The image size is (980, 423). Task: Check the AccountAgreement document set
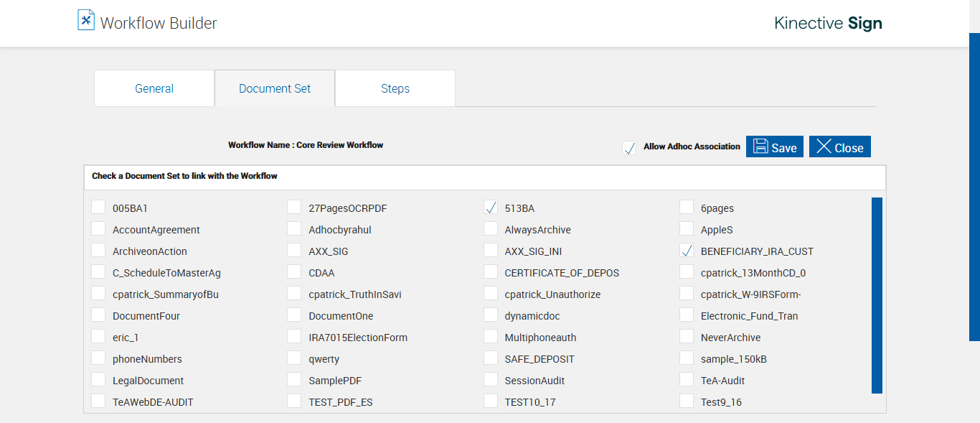point(98,229)
